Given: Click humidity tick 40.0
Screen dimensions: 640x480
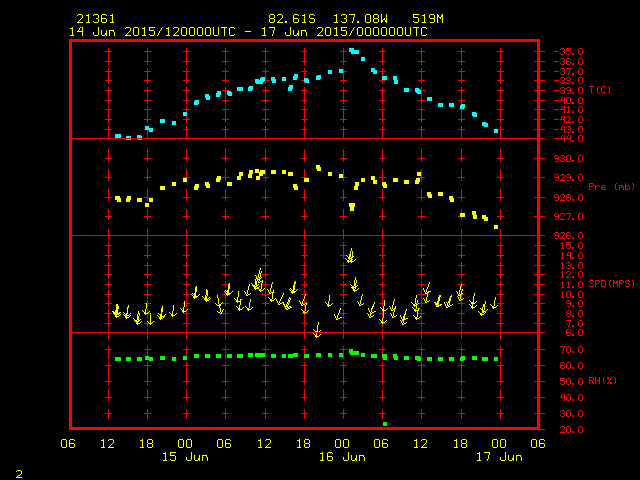Looking at the screenshot, I should pos(571,397).
